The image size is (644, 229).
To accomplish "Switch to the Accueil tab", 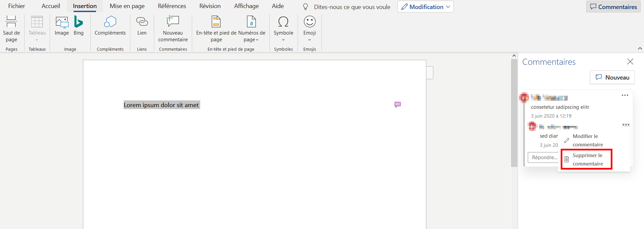I will (x=51, y=6).
